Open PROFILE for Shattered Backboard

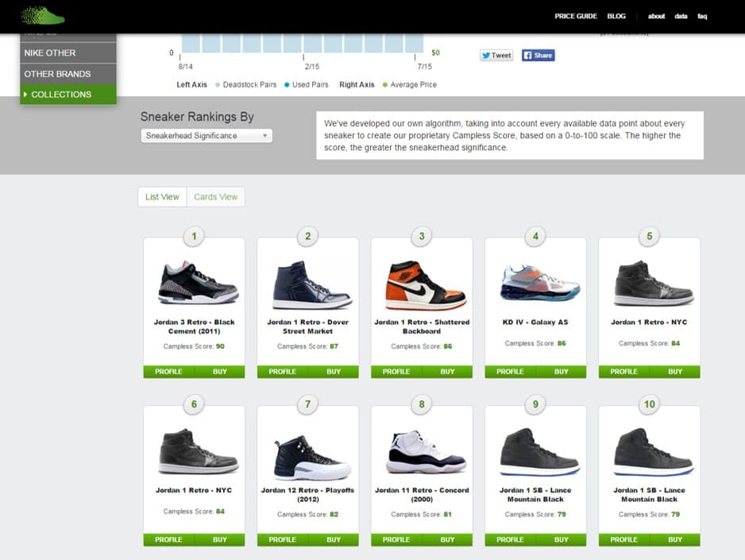[x=396, y=372]
